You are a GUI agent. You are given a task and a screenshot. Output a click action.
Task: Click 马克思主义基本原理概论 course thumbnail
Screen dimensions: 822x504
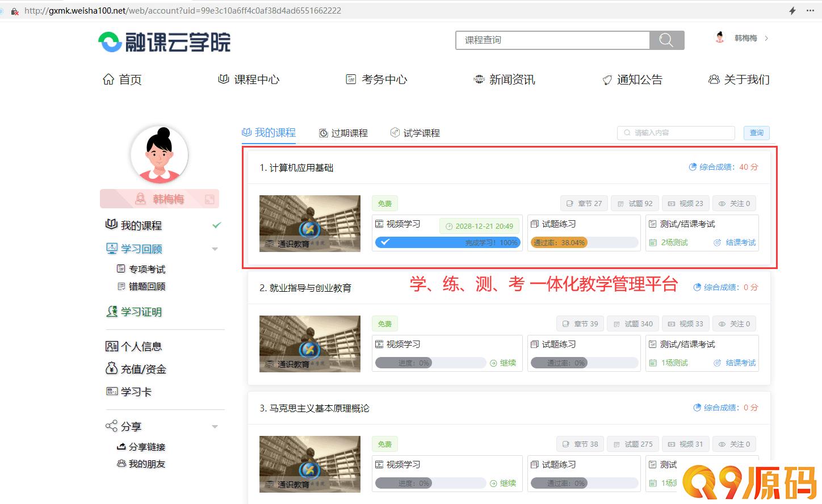click(x=310, y=464)
